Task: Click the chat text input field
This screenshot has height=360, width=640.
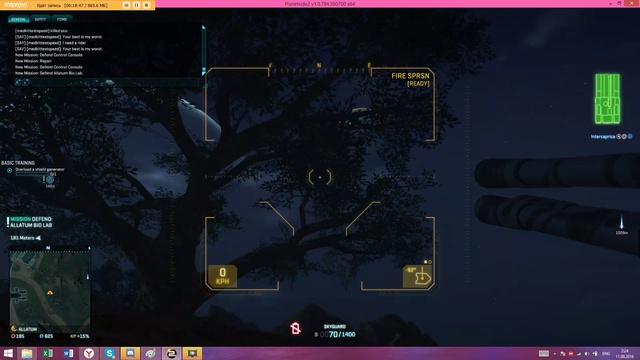Action: click(x=115, y=82)
